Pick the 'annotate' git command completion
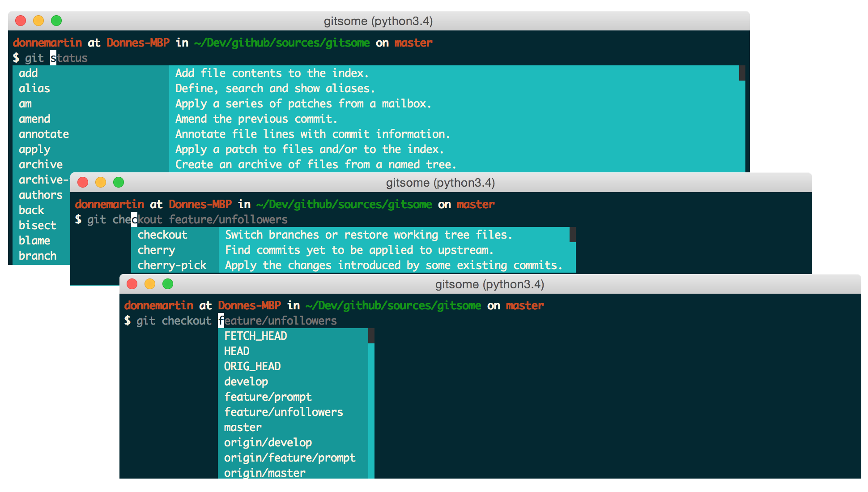This screenshot has height=492, width=868. pos(44,134)
